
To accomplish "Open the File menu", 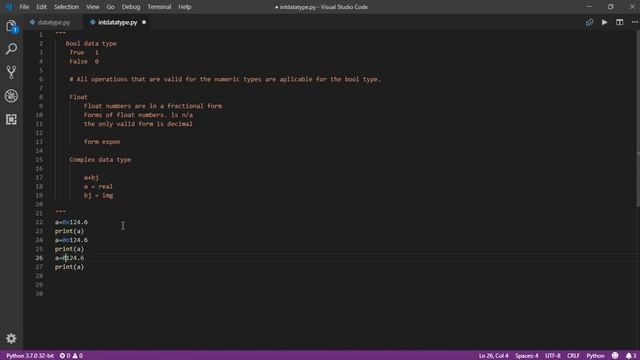I will (24, 7).
